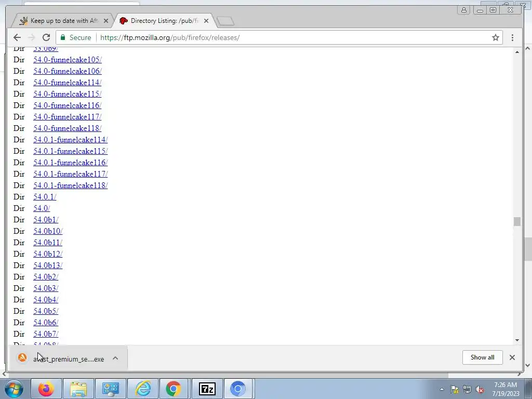The image size is (532, 399).
Task: Open the Chrome three-dot menu
Action: tap(512, 37)
